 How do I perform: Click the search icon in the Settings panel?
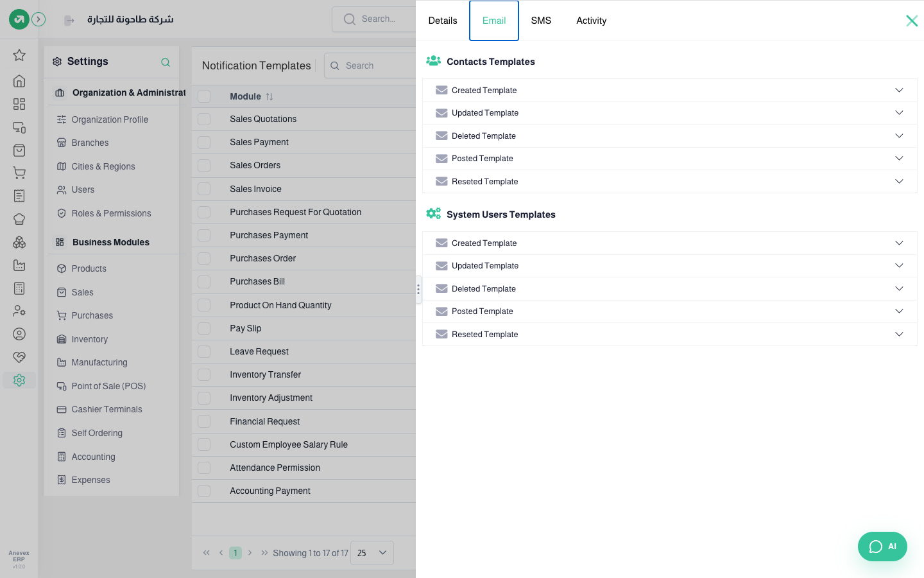point(166,62)
